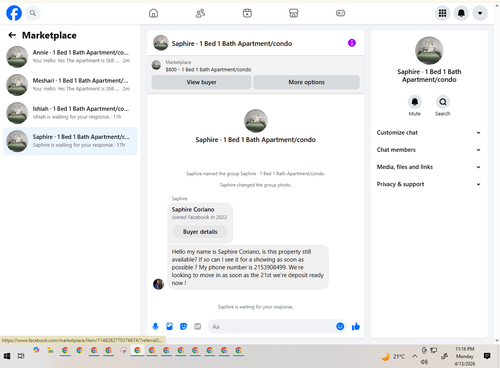Focus the Aa message input field
This screenshot has height=368, width=500.
tap(272, 326)
